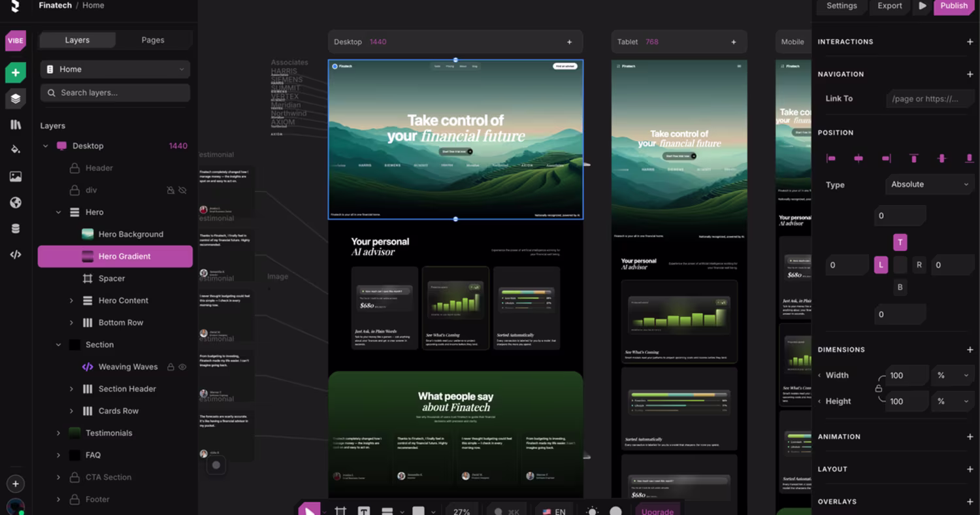Switch to the Pages tab
The image size is (980, 515).
(153, 40)
